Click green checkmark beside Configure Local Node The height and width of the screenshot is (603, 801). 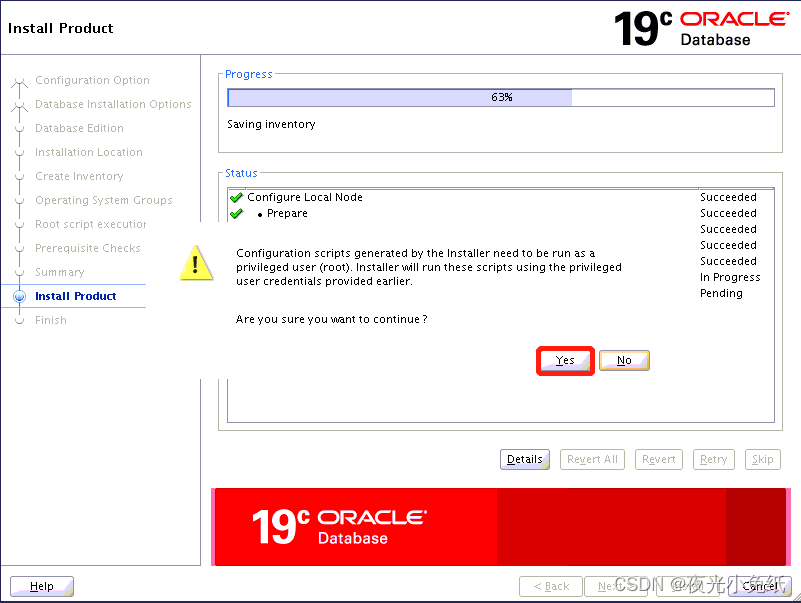[x=236, y=197]
